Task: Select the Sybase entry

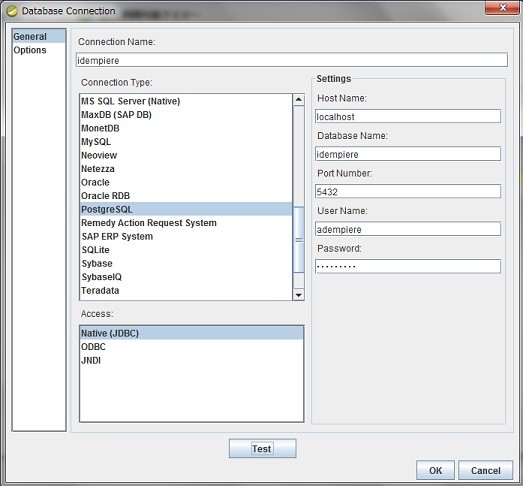Action: 186,263
